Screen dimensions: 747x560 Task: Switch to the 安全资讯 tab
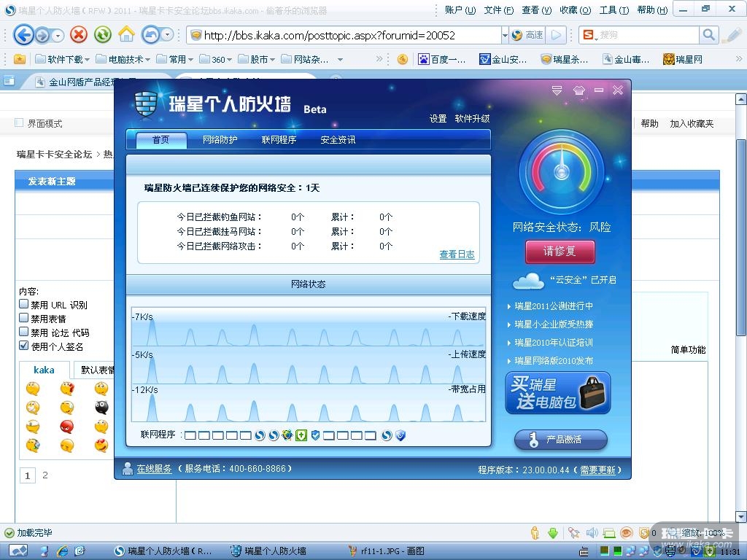point(338,139)
